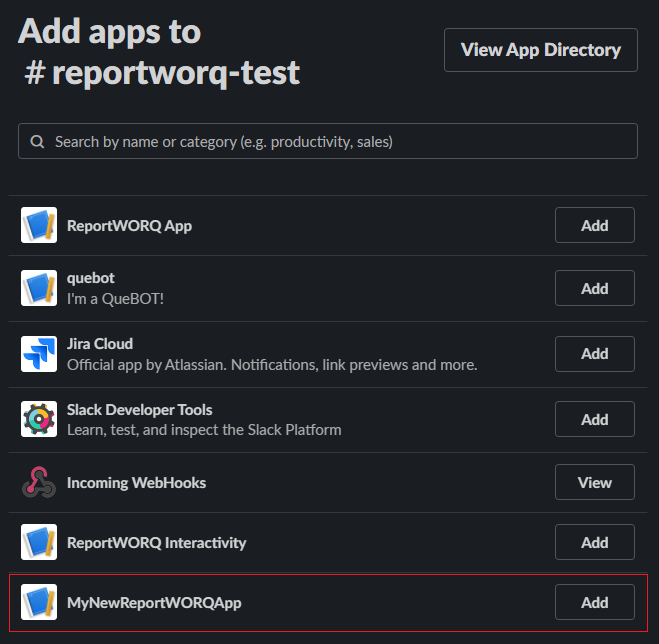Image resolution: width=659 pixels, height=644 pixels.
Task: Click the MyNewReportWORQApp icon
Action: (x=39, y=603)
